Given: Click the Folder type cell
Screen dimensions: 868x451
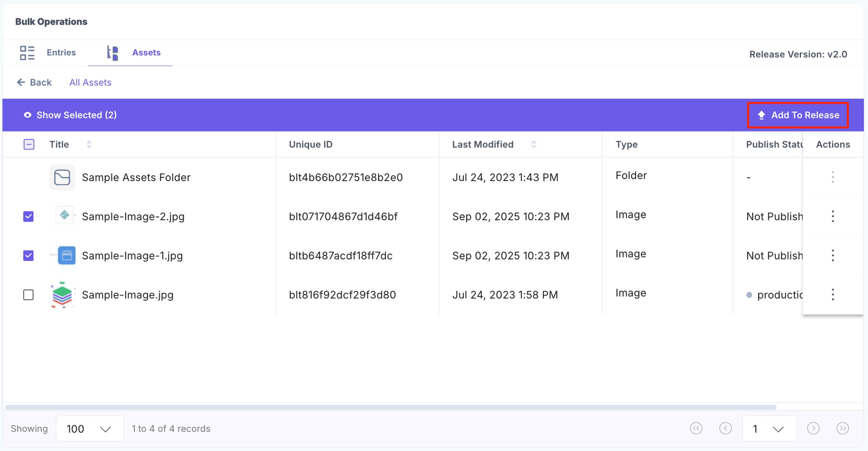Looking at the screenshot, I should 631,175.
